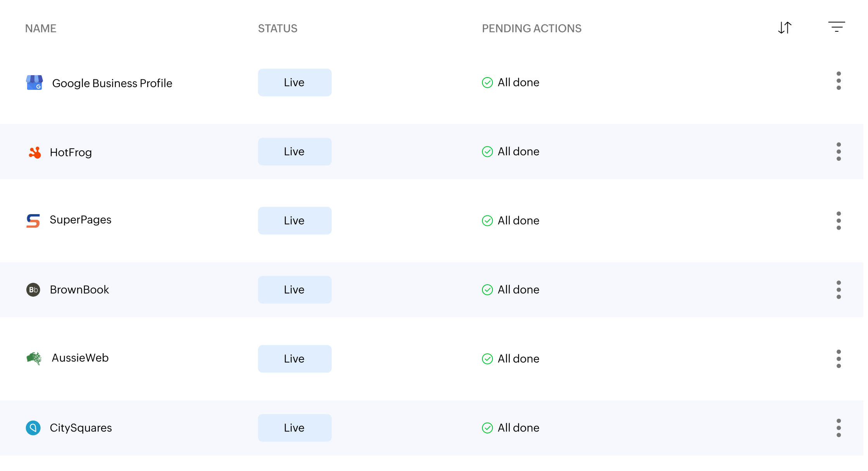Open more options for Google Business Profile

pyautogui.click(x=839, y=81)
